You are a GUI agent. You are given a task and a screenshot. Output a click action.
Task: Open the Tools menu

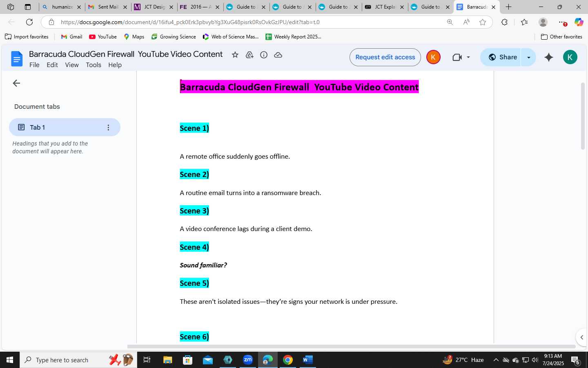94,65
